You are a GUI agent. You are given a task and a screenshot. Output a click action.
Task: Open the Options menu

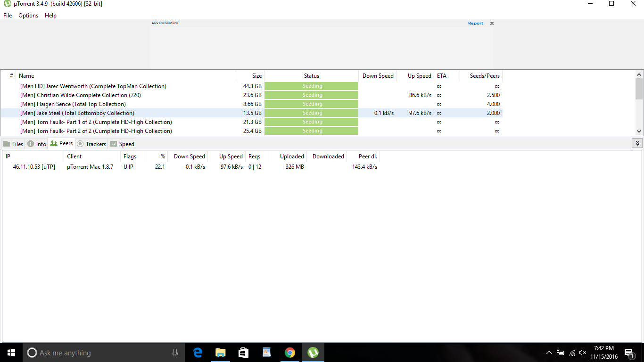pos(28,16)
